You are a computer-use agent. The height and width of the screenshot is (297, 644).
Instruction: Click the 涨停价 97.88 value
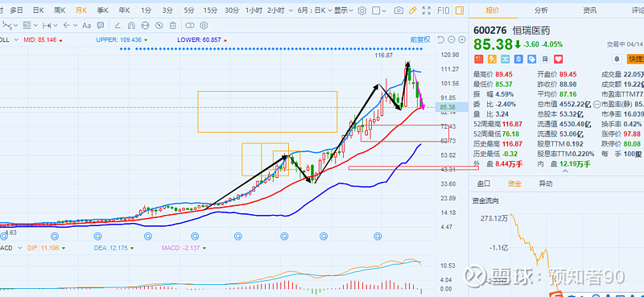632,134
